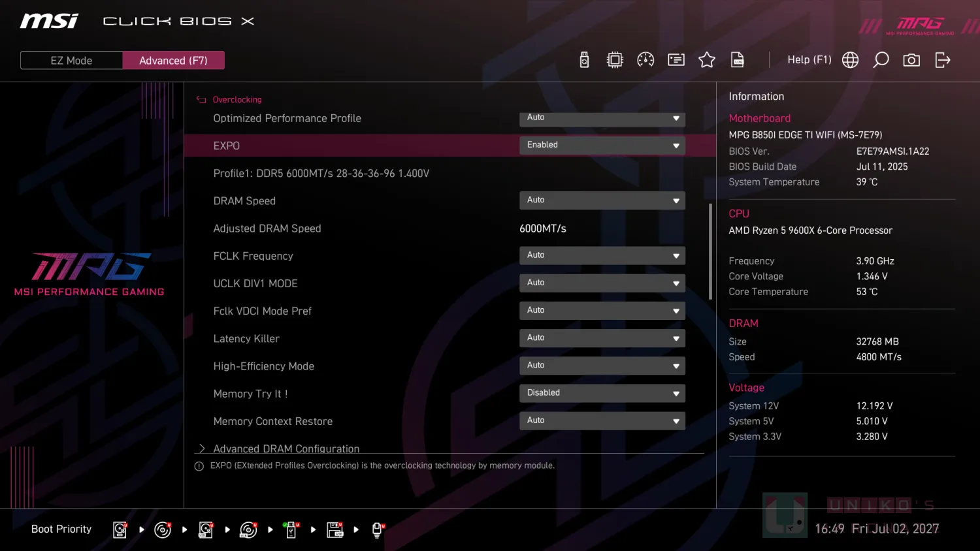The image size is (980, 551).
Task: Select the USB floppy boot priority icon
Action: 335,529
